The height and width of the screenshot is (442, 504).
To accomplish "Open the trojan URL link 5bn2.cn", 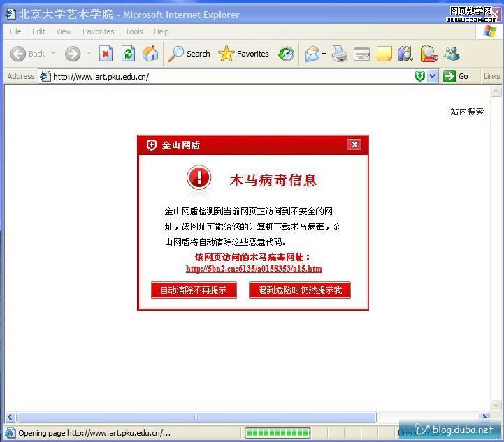I will pyautogui.click(x=254, y=269).
